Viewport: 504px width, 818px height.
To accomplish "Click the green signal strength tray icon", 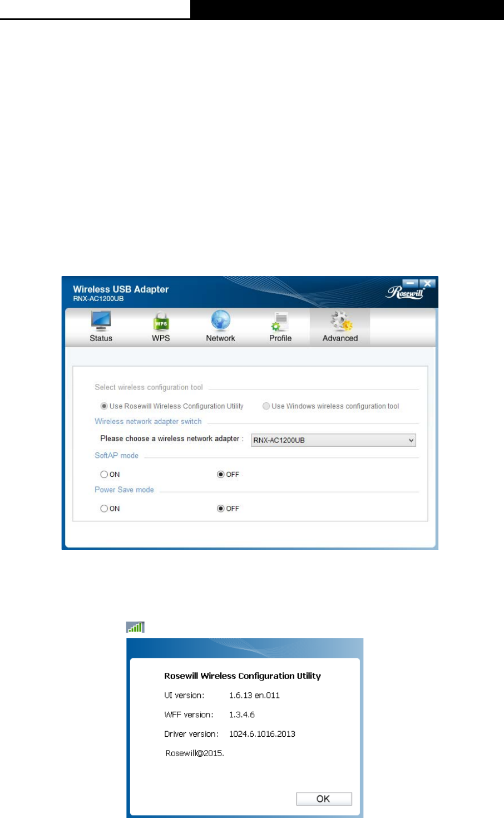I will tap(135, 627).
